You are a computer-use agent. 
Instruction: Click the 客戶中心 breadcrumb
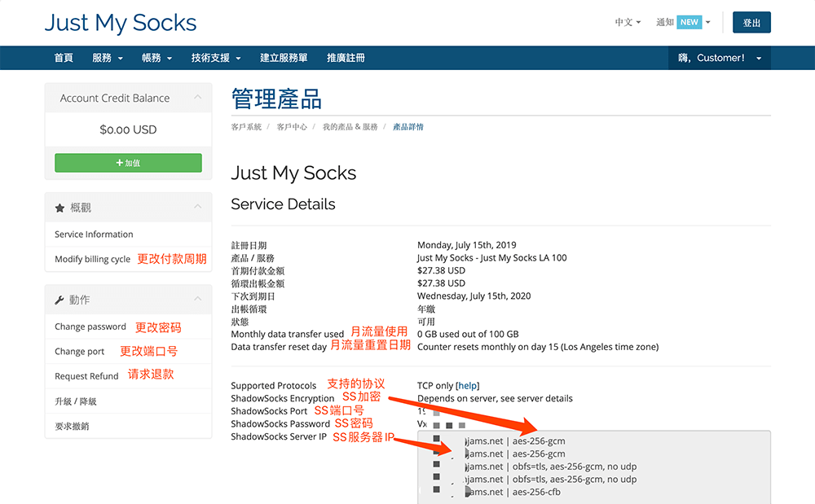[x=292, y=127]
